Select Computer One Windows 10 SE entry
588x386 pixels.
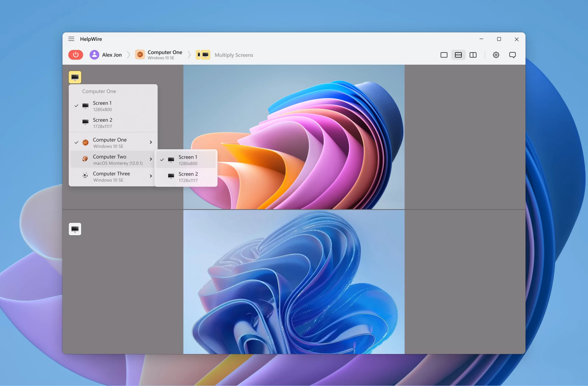(x=113, y=143)
